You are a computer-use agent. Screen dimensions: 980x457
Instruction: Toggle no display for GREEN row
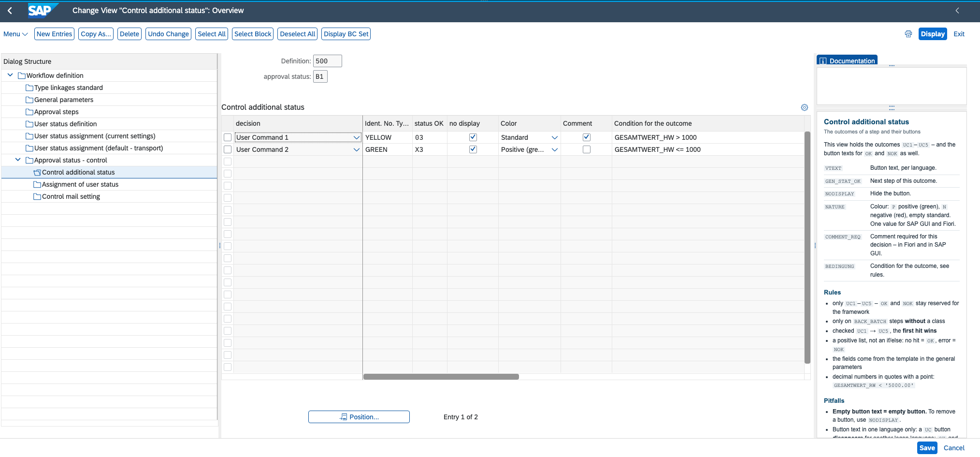pyautogui.click(x=473, y=149)
